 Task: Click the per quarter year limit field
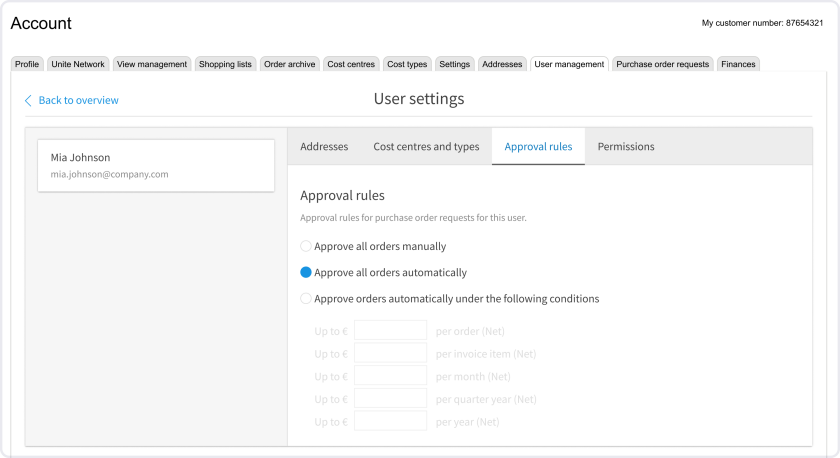(390, 399)
